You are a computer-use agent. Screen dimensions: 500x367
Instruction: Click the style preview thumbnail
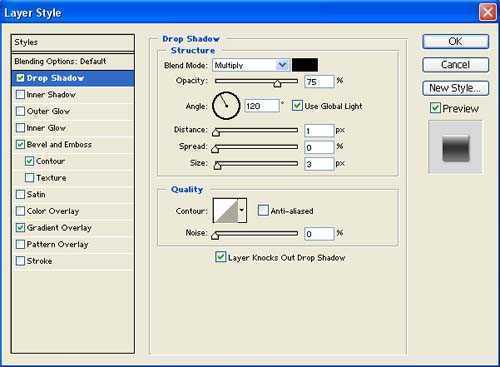pyautogui.click(x=455, y=148)
